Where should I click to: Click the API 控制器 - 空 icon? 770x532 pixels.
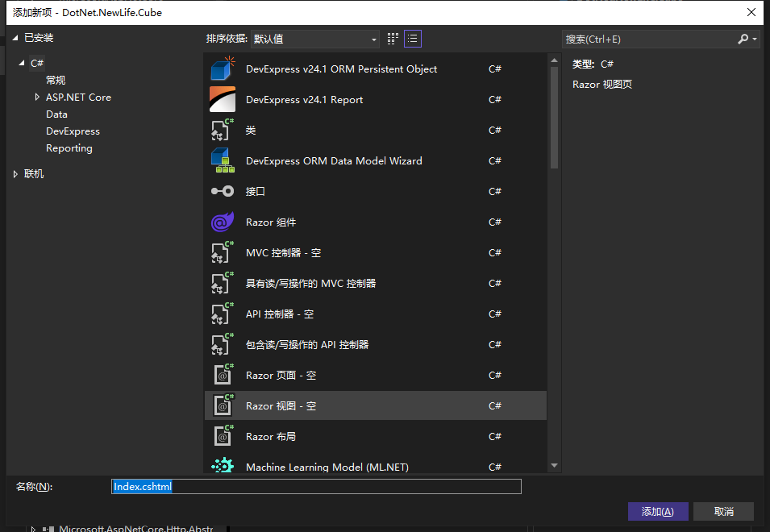coord(223,314)
